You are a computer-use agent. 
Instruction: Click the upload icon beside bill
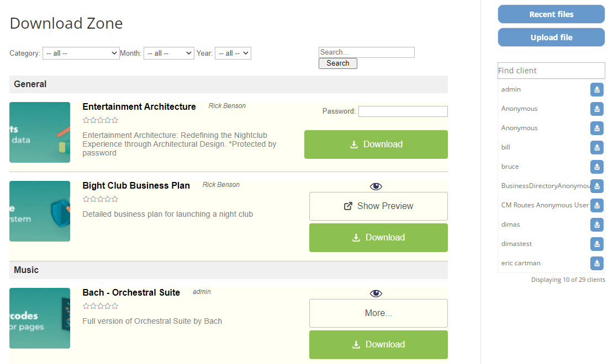tap(596, 148)
